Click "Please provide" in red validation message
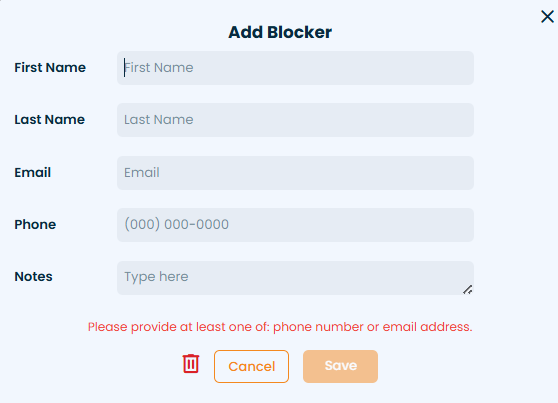 point(132,327)
